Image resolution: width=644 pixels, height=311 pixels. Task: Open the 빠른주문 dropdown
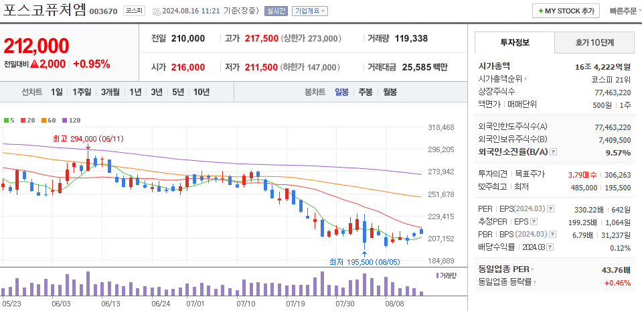pos(626,11)
